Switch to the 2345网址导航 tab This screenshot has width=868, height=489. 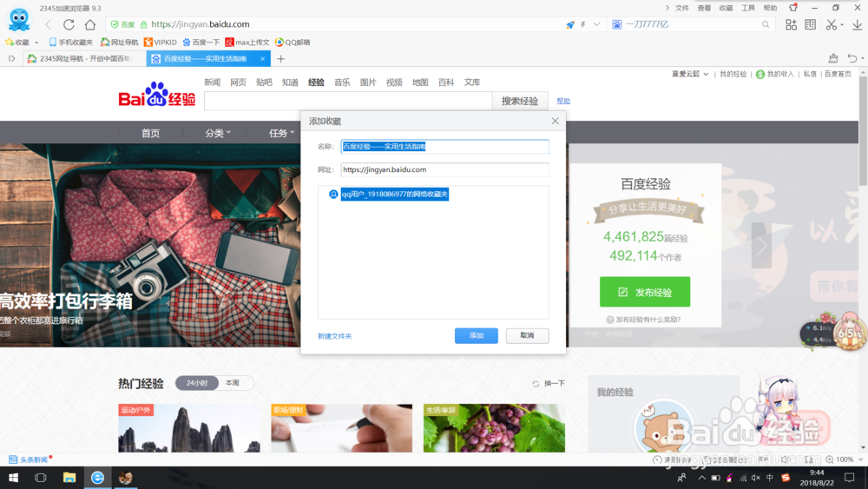pos(83,59)
